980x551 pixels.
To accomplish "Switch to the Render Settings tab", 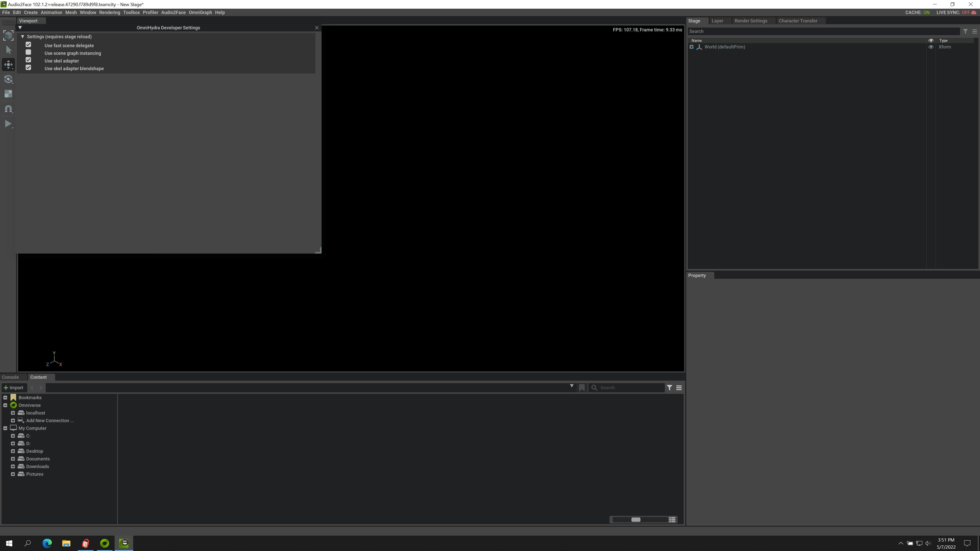I will (x=751, y=21).
